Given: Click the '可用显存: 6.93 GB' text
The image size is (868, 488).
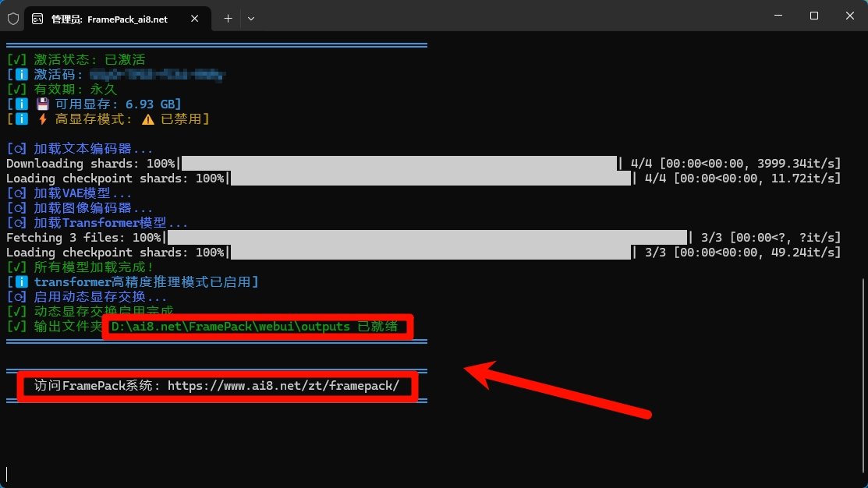Looking at the screenshot, I should point(115,104).
